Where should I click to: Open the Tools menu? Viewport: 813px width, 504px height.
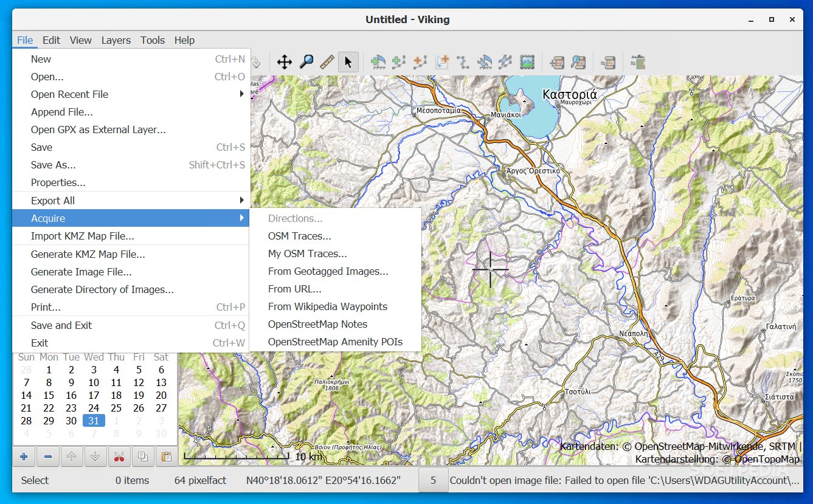pyautogui.click(x=153, y=40)
